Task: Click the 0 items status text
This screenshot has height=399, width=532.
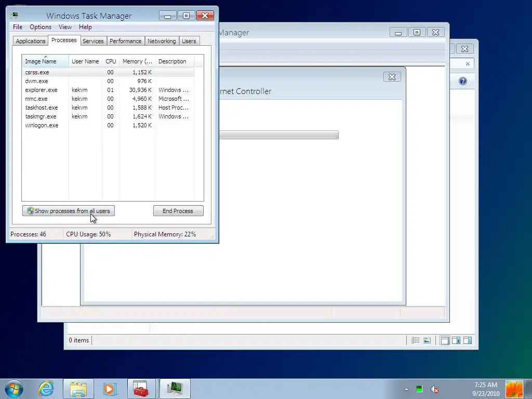Action: [79, 340]
